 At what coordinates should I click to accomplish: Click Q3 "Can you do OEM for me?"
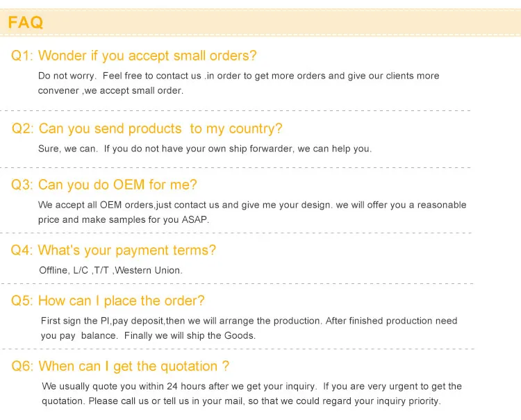(104, 185)
